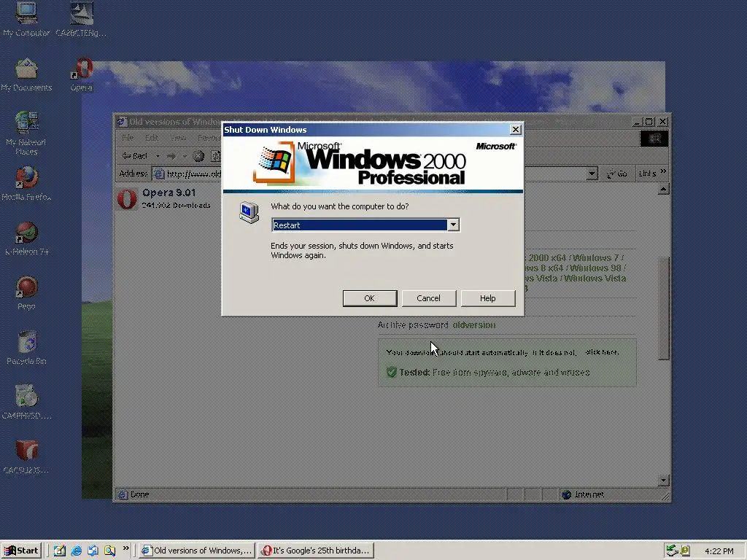747x560 pixels.
Task: Open address bar dropdown in Internet Explorer
Action: [592, 174]
